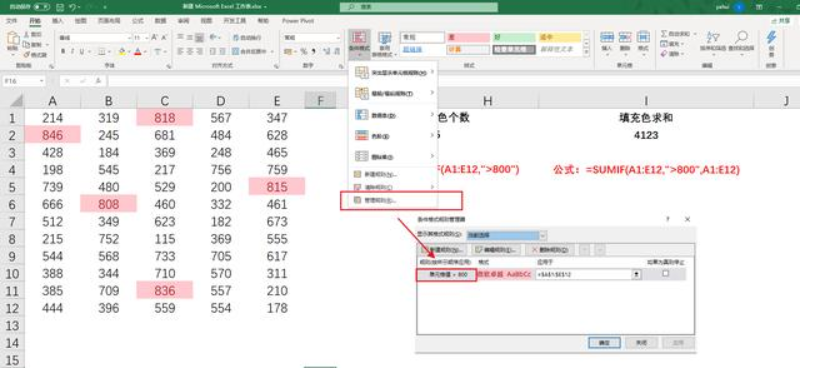Click range selector arrow beside Applies To
The image size is (818, 368).
point(636,274)
